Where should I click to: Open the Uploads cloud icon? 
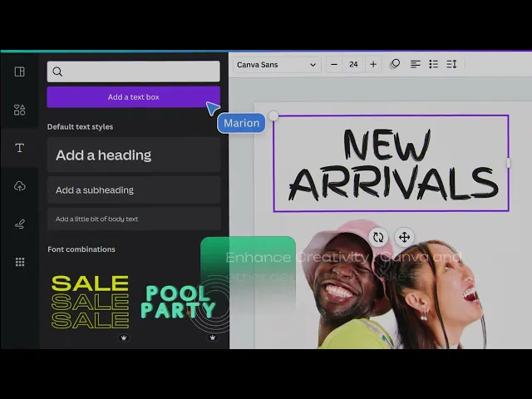[20, 186]
